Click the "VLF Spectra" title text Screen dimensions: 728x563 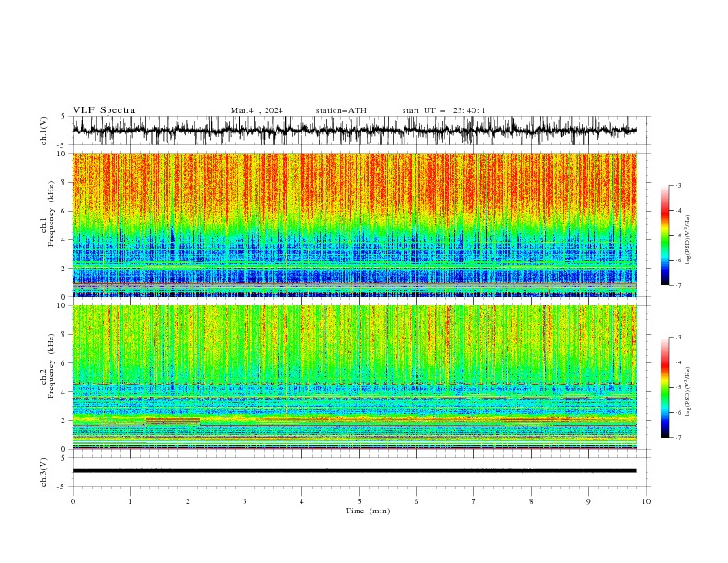tap(104, 110)
